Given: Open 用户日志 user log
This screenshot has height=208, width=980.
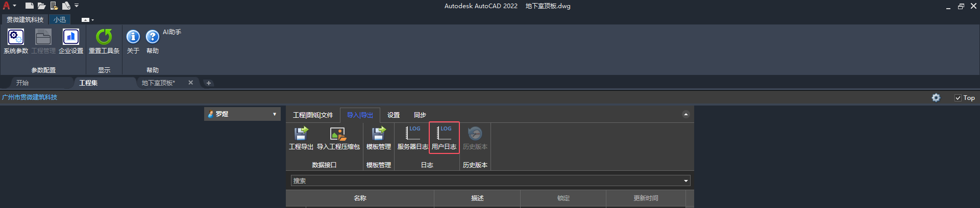Looking at the screenshot, I should pyautogui.click(x=444, y=138).
